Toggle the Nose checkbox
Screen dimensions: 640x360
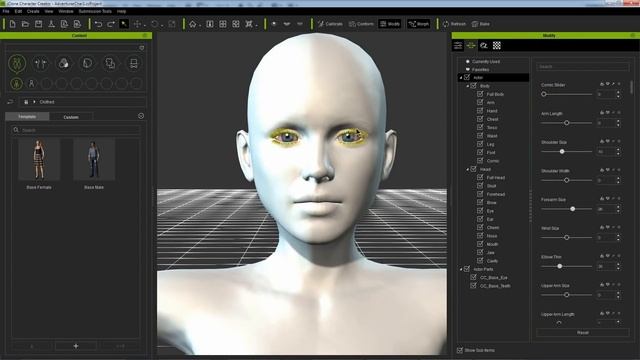[480, 236]
